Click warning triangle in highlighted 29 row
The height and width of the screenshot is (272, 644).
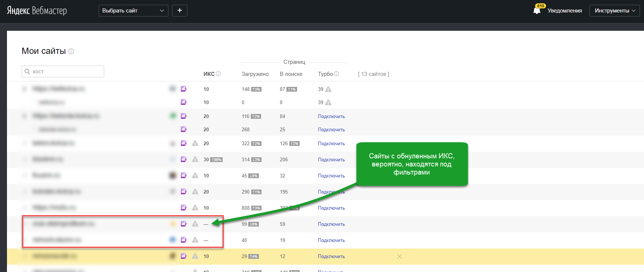point(195,256)
